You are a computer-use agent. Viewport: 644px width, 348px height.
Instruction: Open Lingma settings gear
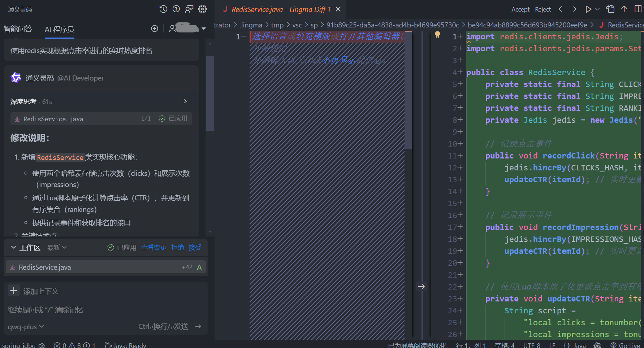tap(203, 9)
